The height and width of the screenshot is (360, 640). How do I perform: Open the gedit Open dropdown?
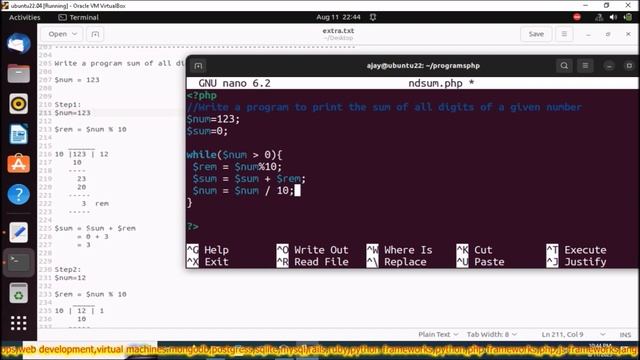62,34
